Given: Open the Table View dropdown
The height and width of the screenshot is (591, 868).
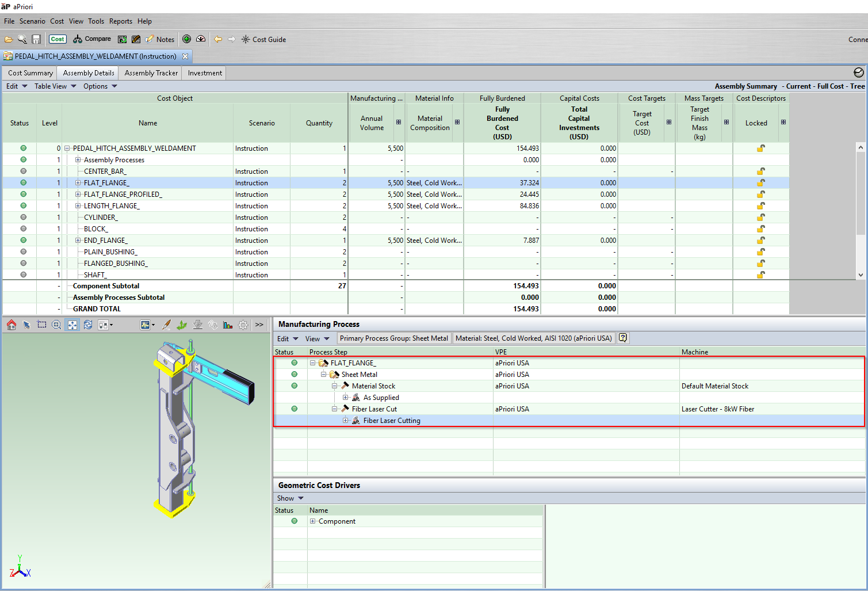Looking at the screenshot, I should pyautogui.click(x=55, y=86).
